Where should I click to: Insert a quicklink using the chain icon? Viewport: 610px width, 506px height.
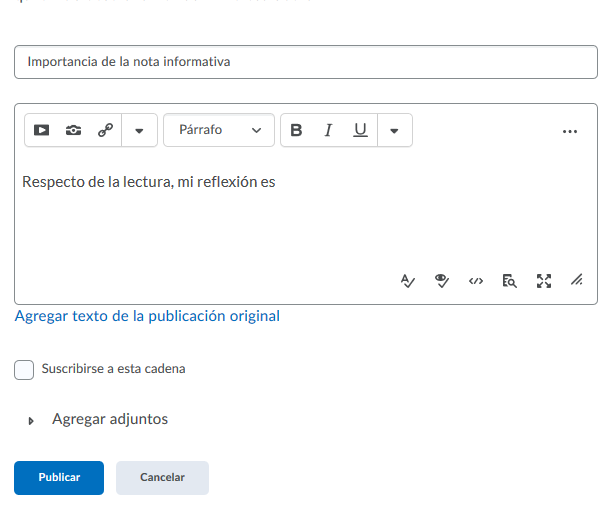(105, 130)
